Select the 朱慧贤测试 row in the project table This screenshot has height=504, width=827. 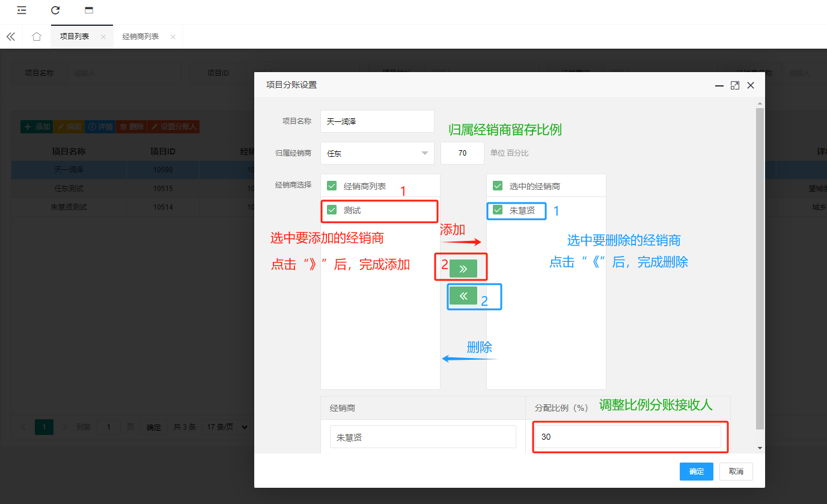[132, 207]
